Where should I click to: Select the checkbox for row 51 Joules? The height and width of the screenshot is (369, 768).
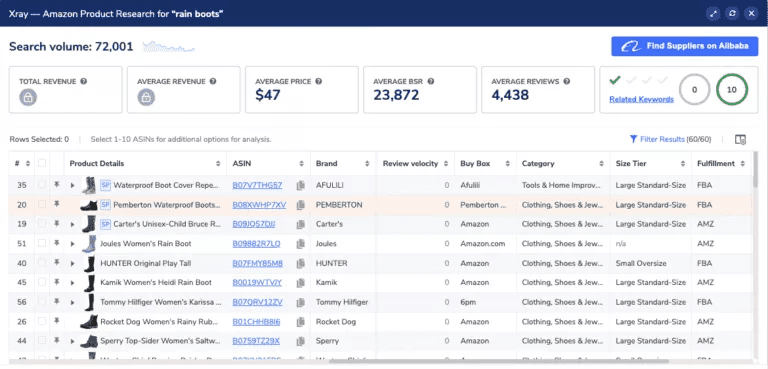click(42, 244)
